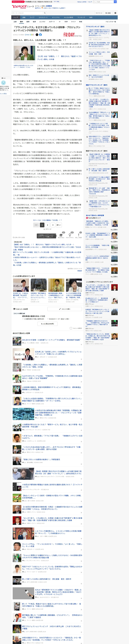Dismiss the 目も合わせず退場 recommended article
Viewport: 129px width, 644px height.
(x=81, y=345)
